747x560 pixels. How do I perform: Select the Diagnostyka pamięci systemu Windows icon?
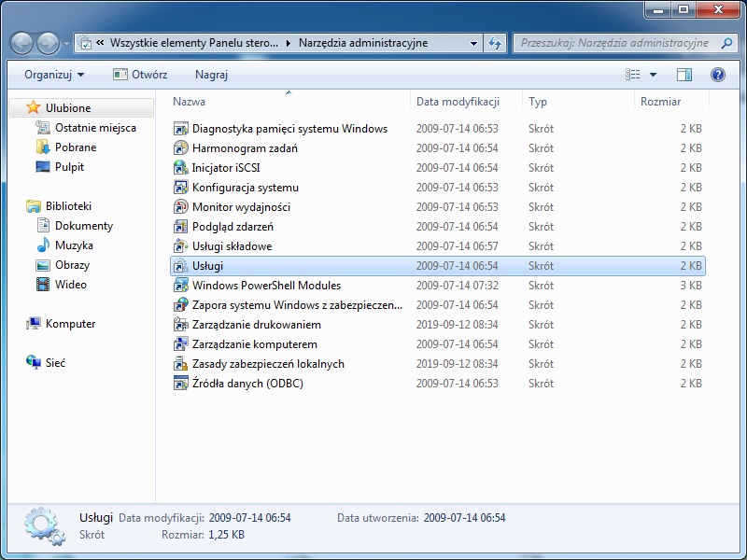coord(180,129)
